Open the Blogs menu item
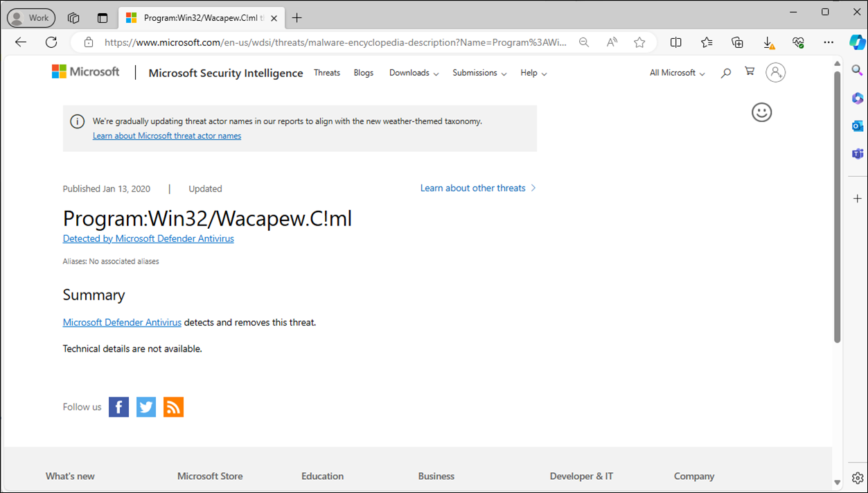 coord(364,73)
